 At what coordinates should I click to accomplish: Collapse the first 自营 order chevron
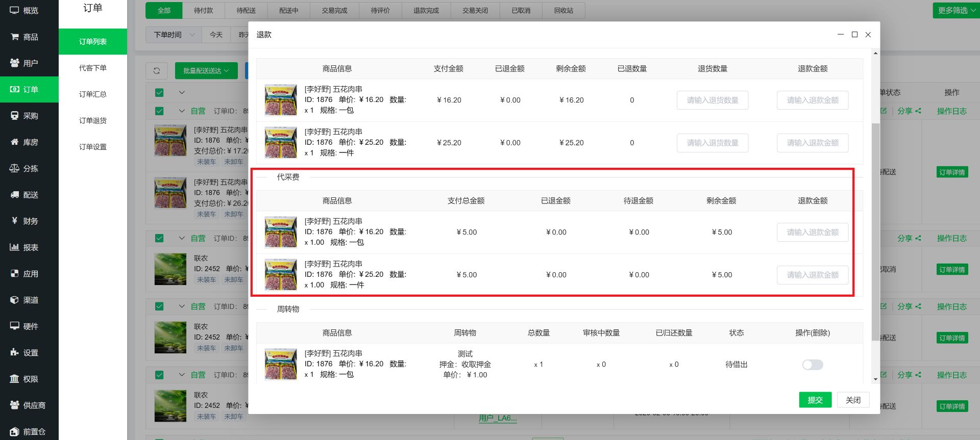coord(182,111)
